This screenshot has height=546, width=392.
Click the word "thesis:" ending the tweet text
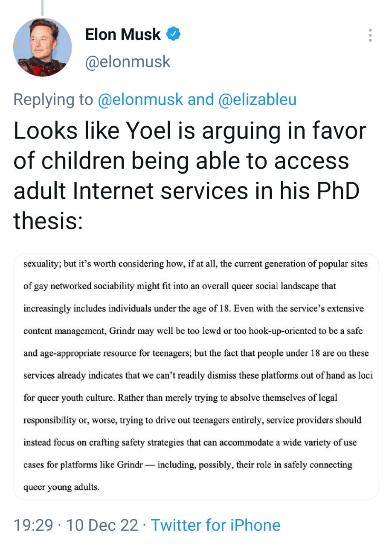point(48,221)
